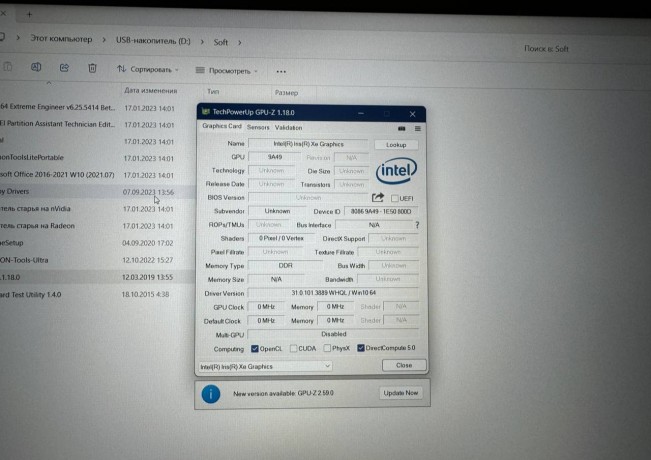This screenshot has width=651, height=460.
Task: Click the Delete trash icon in Explorer toolbar
Action: 92,68
